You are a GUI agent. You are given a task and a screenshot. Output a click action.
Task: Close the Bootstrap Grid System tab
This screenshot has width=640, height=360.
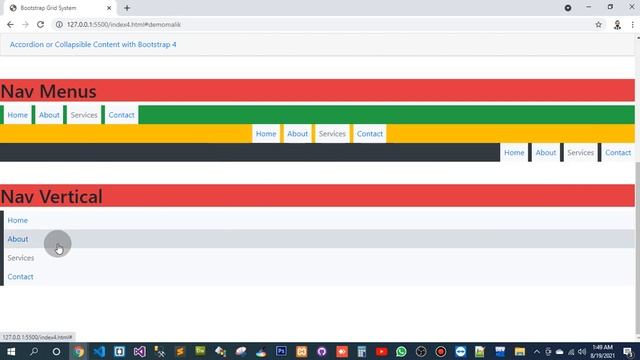click(109, 8)
